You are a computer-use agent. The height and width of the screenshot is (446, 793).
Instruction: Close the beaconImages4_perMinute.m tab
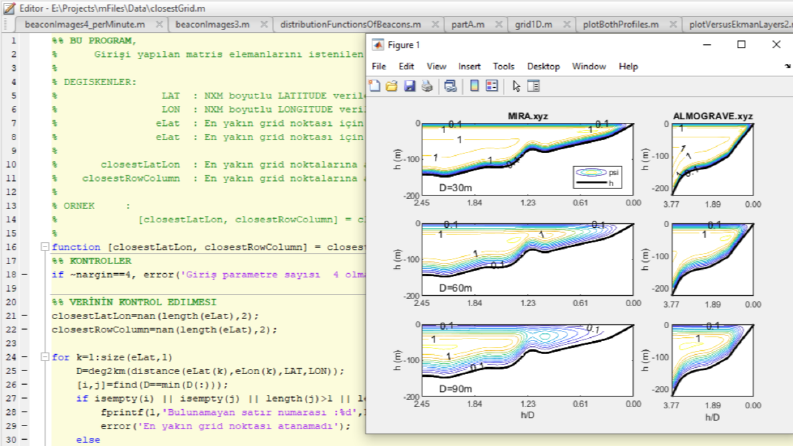(159, 24)
